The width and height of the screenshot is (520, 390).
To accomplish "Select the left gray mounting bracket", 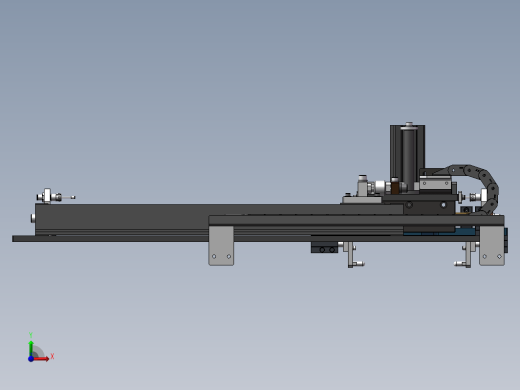I will click(221, 246).
